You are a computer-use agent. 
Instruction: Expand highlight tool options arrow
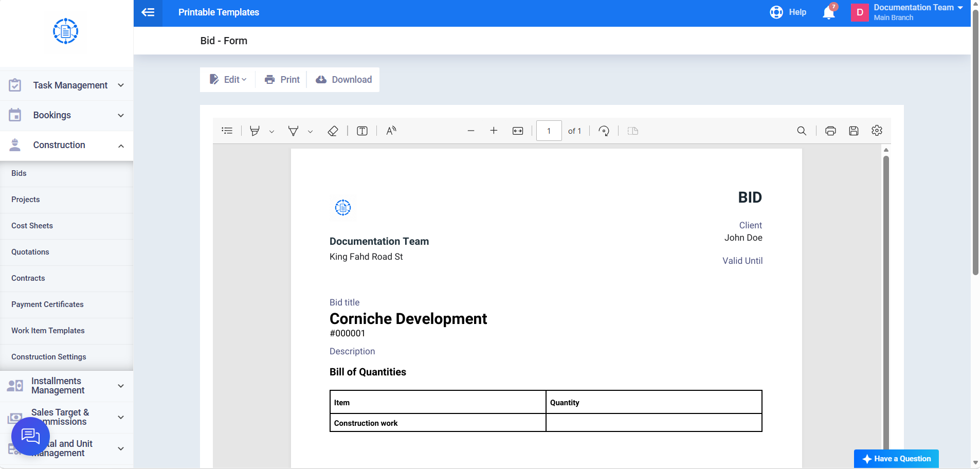click(271, 132)
